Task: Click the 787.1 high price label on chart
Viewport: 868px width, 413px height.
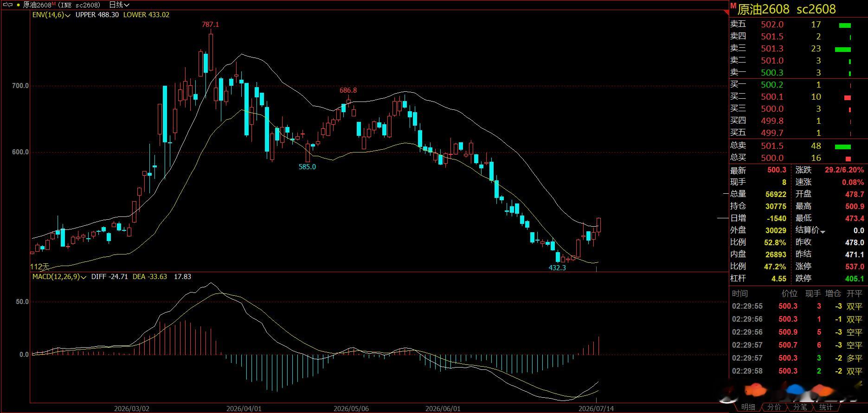Action: click(x=210, y=25)
